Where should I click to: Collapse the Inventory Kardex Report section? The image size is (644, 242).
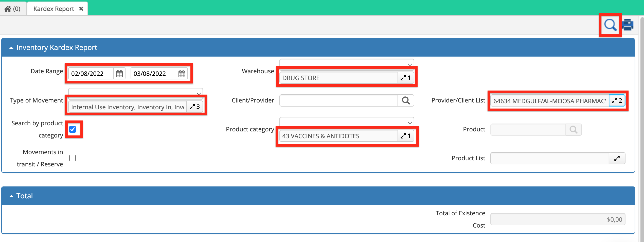[11, 47]
